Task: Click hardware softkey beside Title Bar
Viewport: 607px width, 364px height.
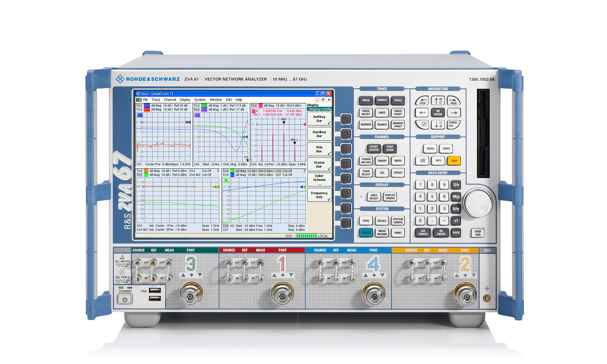Action: pos(346,149)
